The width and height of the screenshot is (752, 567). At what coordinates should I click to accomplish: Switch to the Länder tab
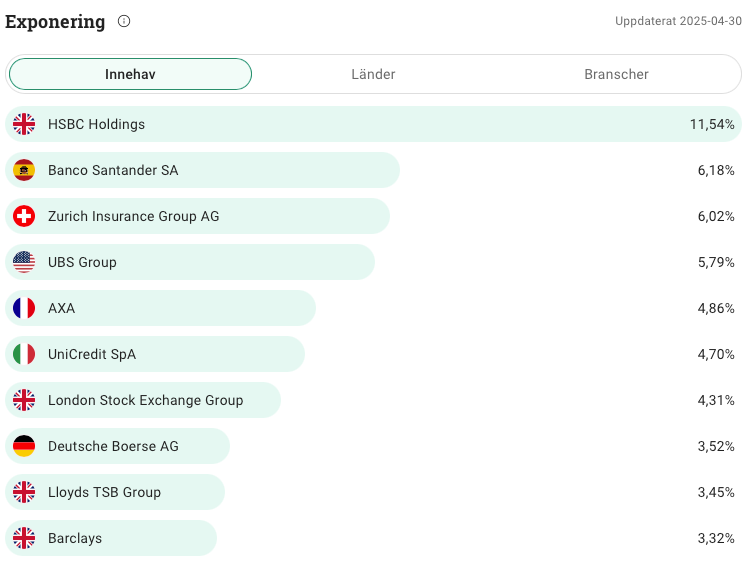pyautogui.click(x=373, y=74)
